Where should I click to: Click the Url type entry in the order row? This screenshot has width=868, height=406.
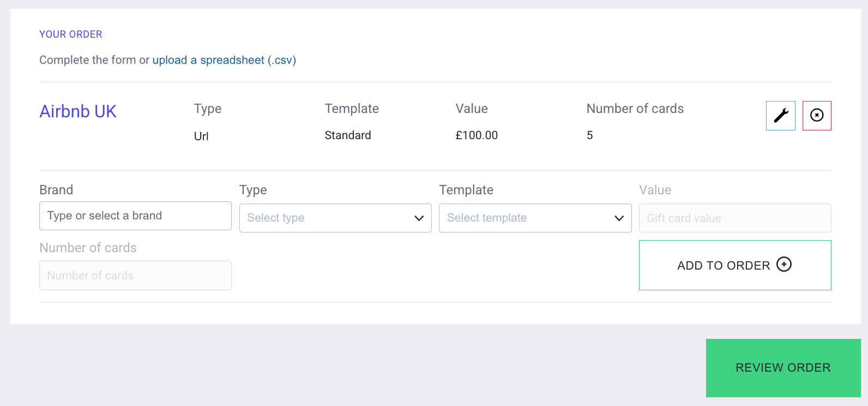tap(201, 136)
